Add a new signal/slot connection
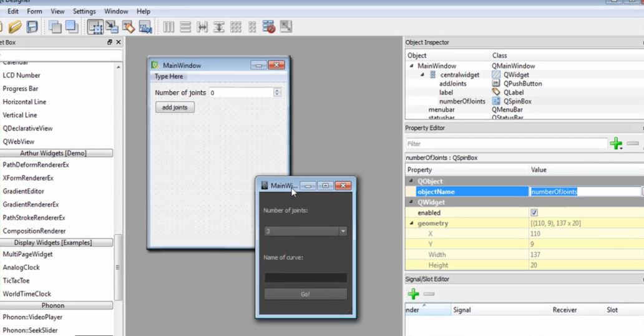This screenshot has width=644, height=336. coord(413,294)
